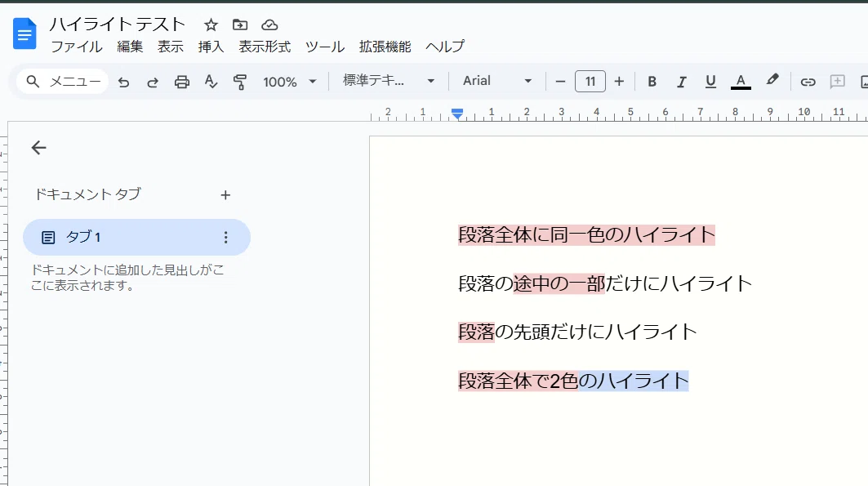Screen dimensions: 868x486
Task: Open the Google Docs home icon
Action: [x=24, y=33]
